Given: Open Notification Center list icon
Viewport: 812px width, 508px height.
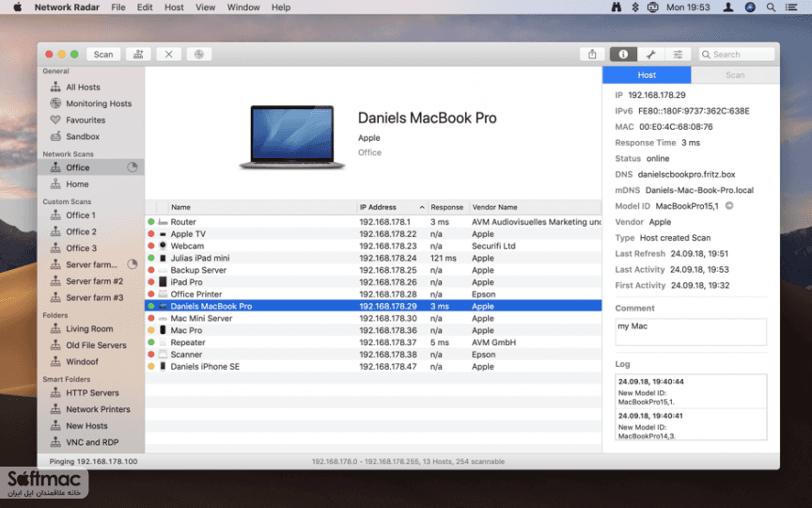Looking at the screenshot, I should (x=791, y=8).
